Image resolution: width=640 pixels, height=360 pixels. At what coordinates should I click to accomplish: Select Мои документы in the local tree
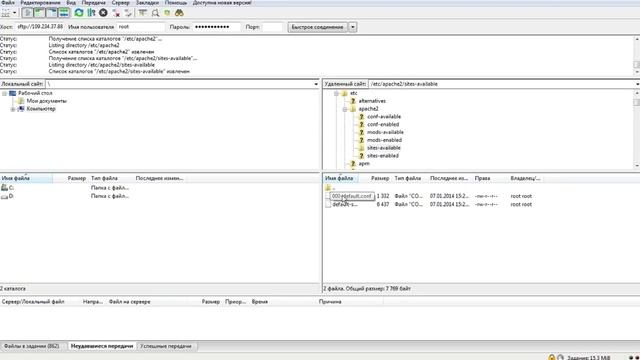[46, 101]
